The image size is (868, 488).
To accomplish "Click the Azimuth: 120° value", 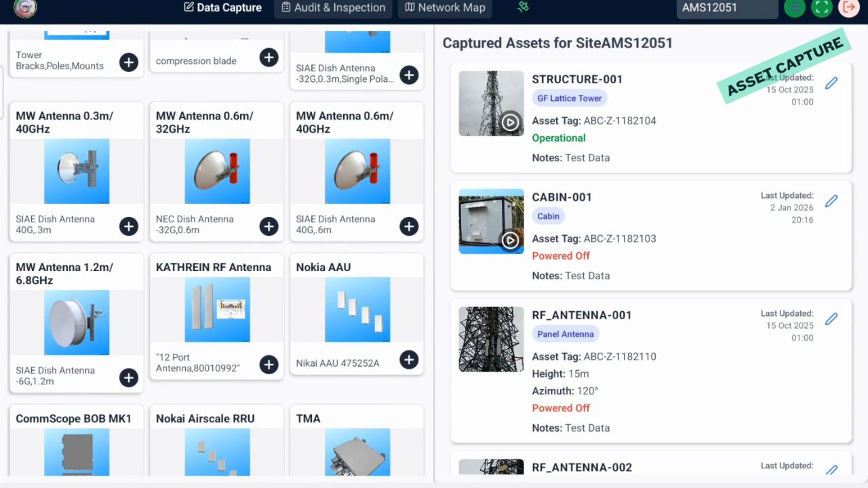I will (x=566, y=391).
